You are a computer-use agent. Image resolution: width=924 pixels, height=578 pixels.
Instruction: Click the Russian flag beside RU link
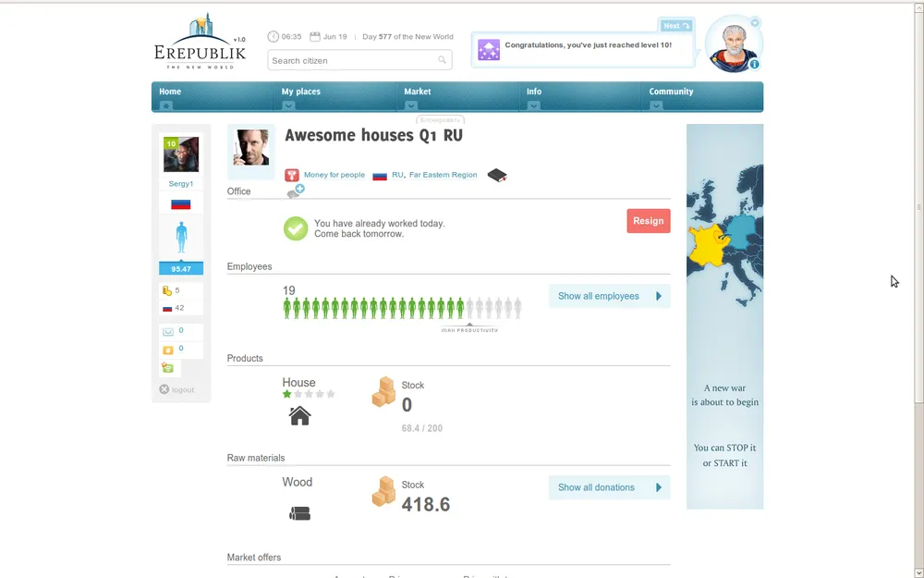380,176
